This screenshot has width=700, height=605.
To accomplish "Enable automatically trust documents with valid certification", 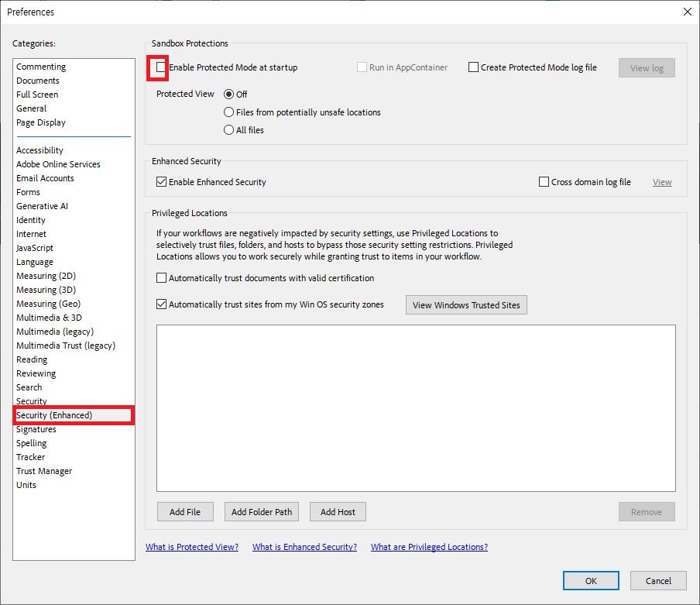I will point(161,278).
